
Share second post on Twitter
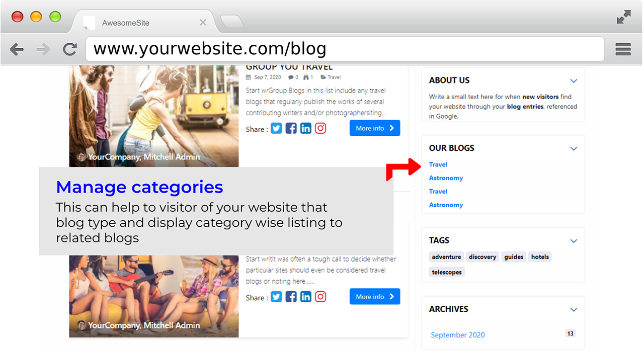[x=276, y=297]
